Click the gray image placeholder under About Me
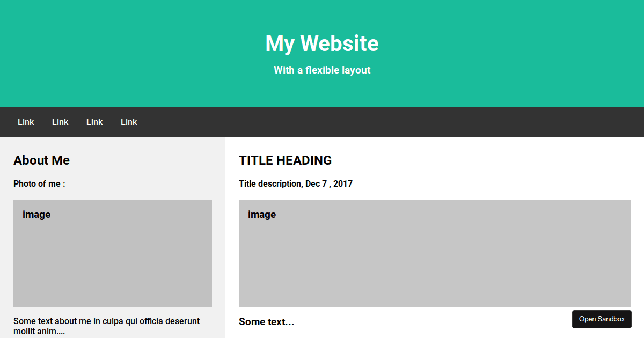 [113, 253]
